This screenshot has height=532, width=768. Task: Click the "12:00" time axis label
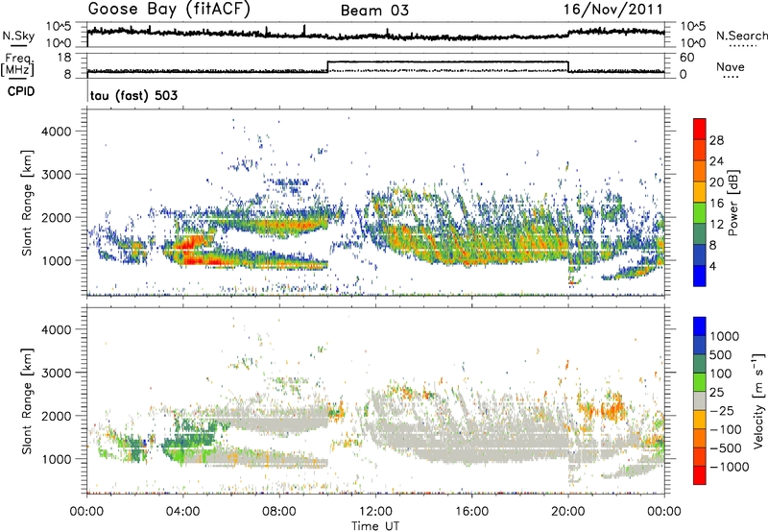coord(375,512)
